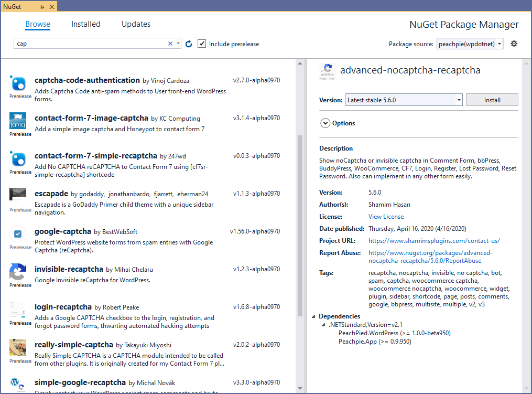Collapse the Dependencies tree node
The image size is (532, 394).
(x=313, y=316)
